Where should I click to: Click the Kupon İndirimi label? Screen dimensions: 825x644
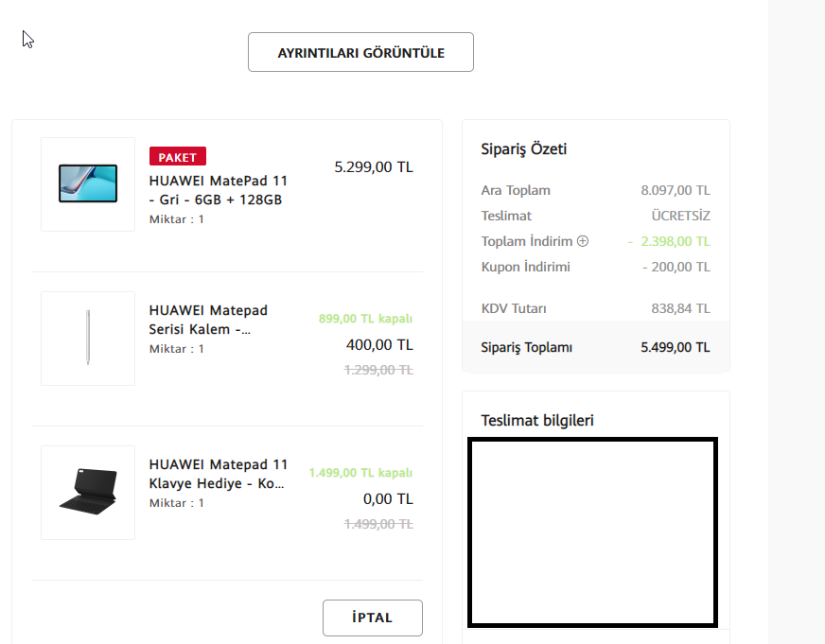click(525, 267)
